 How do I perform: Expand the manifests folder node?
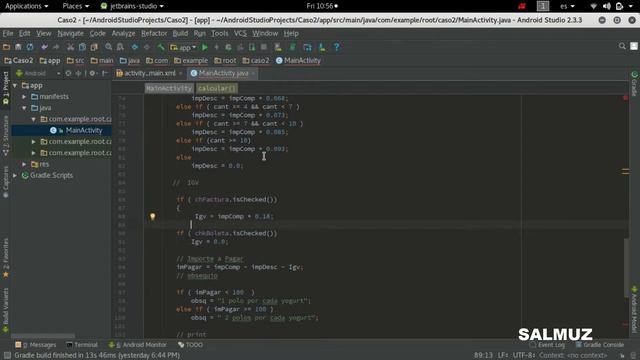[24, 97]
